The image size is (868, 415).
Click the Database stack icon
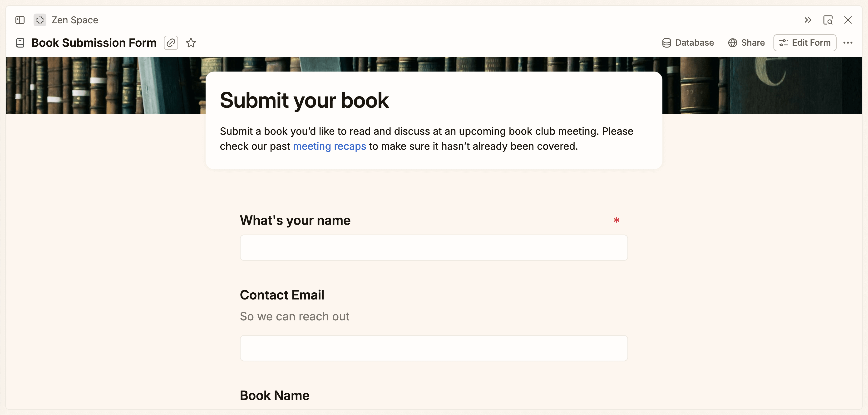pyautogui.click(x=666, y=43)
